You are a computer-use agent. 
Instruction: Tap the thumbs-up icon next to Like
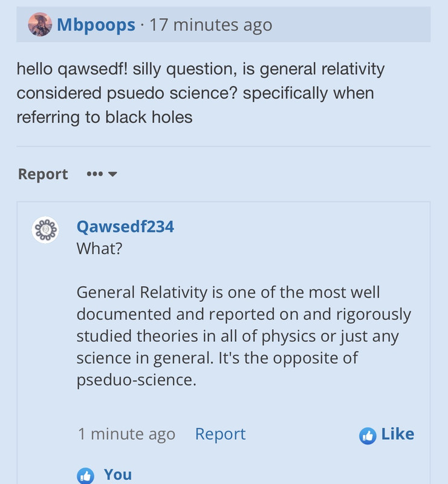[368, 436]
